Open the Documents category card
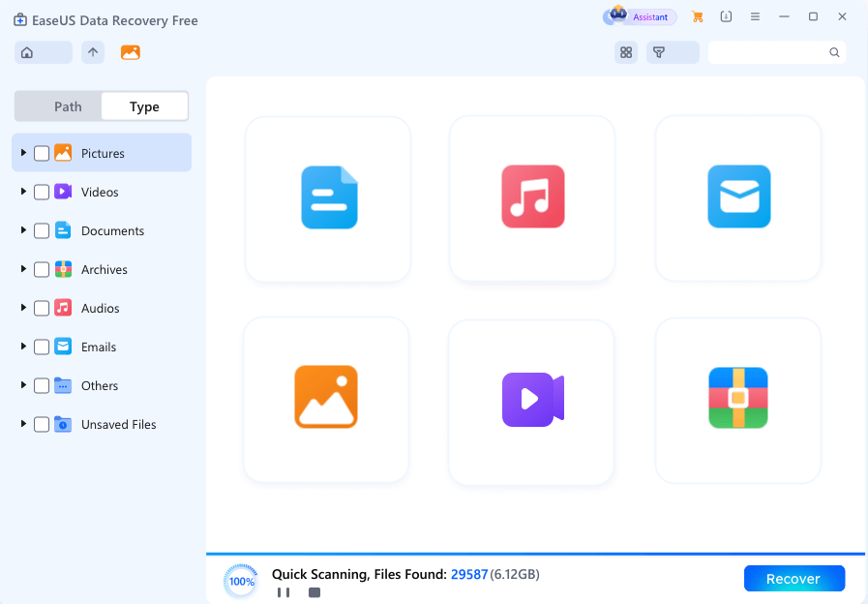 pyautogui.click(x=328, y=198)
